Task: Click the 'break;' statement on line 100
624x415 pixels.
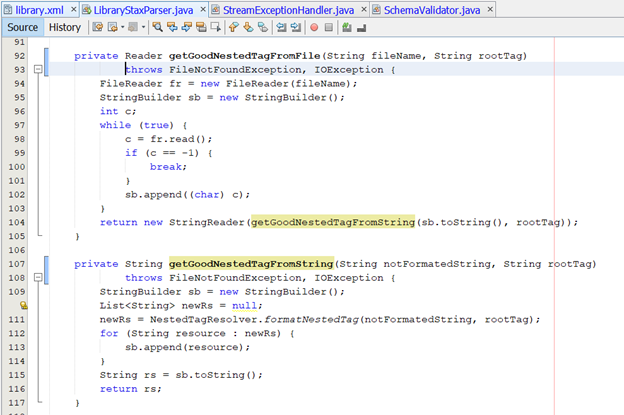Action: [x=168, y=167]
